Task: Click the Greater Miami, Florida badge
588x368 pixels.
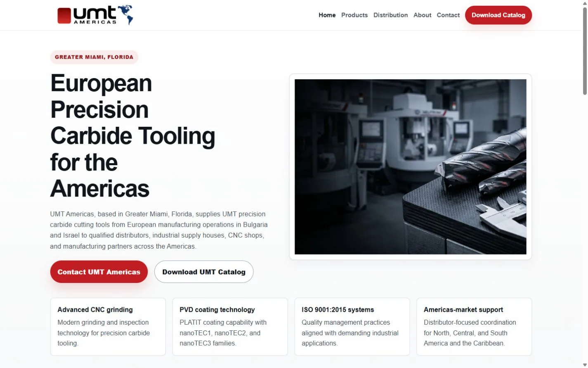Action: point(94,57)
